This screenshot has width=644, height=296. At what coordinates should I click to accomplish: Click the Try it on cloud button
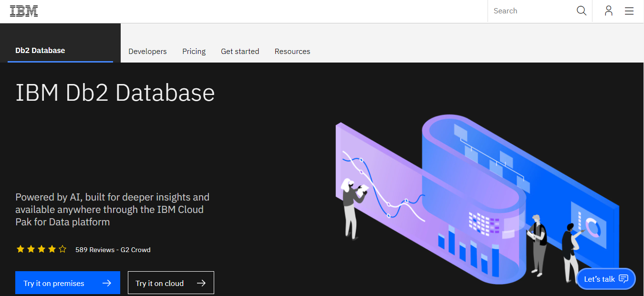[x=171, y=283]
